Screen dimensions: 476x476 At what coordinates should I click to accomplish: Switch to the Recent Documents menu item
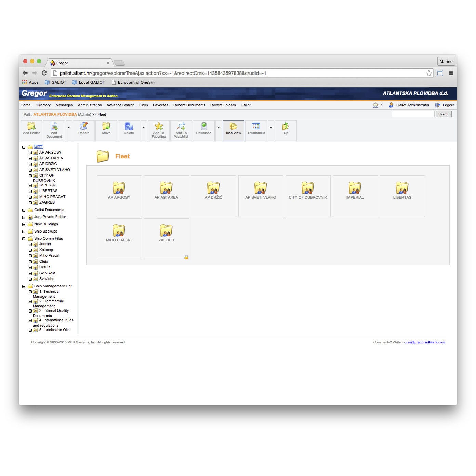click(x=189, y=105)
